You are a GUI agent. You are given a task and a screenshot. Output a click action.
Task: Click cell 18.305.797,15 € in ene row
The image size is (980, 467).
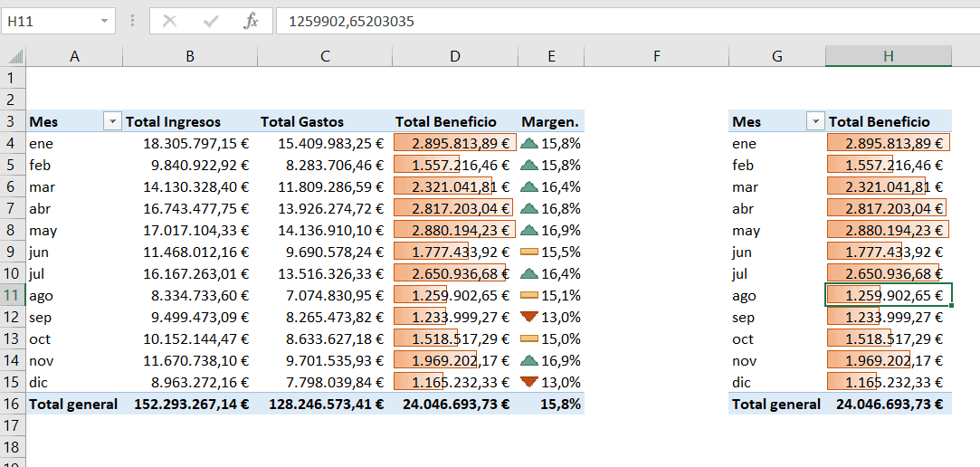point(190,143)
